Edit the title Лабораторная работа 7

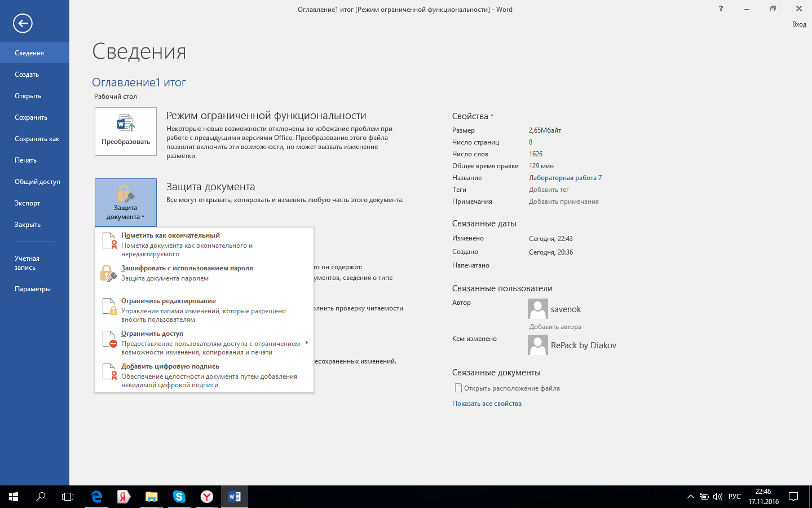click(565, 178)
